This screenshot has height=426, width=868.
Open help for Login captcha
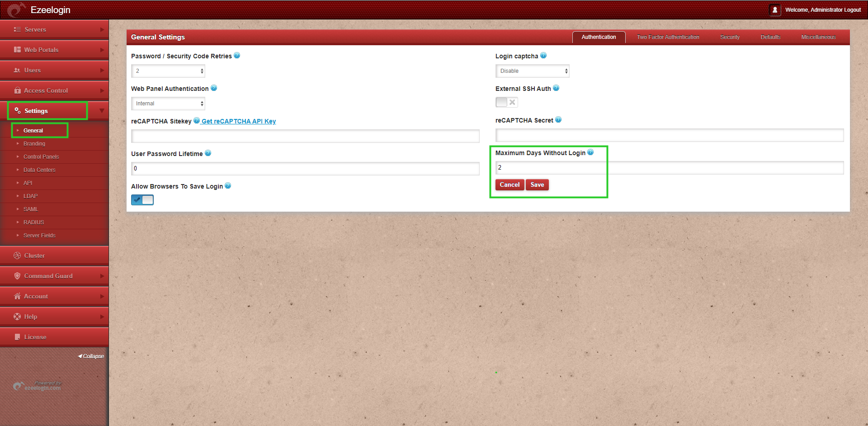click(x=543, y=56)
